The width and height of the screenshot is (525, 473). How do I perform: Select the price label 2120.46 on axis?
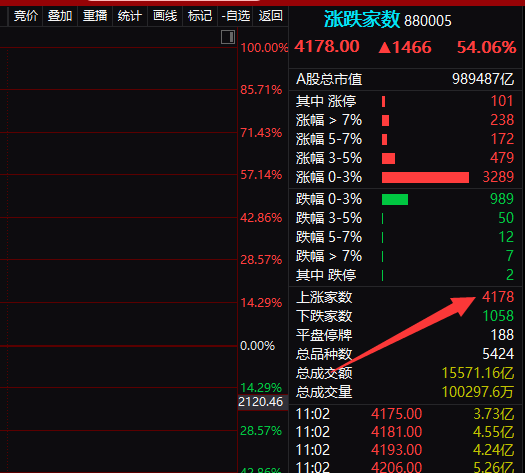click(261, 402)
